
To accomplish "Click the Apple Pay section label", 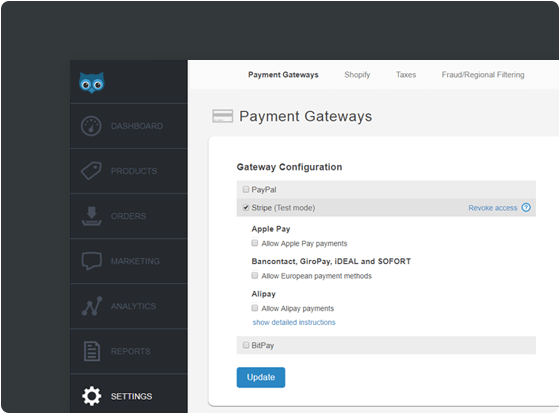I will 271,229.
